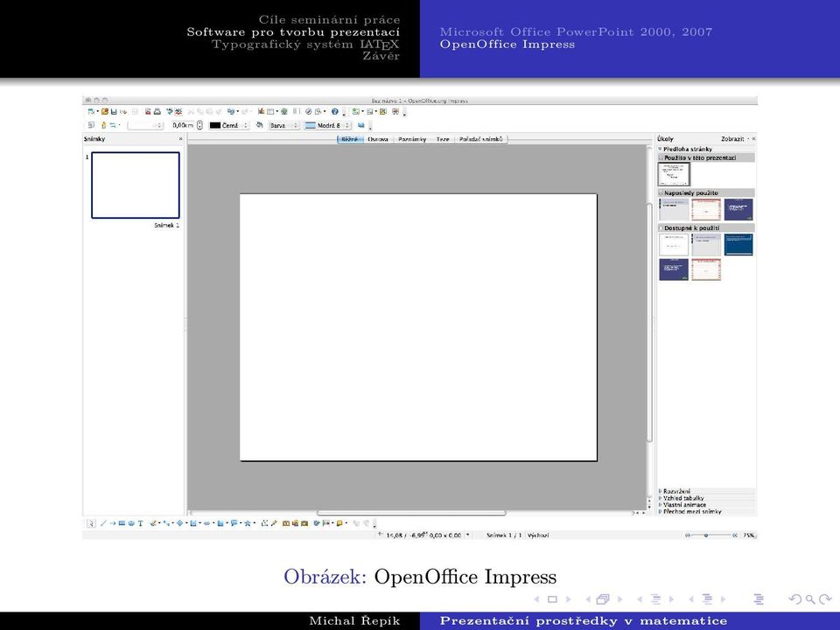Click the Print printer icon
The width and height of the screenshot is (840, 630).
[x=157, y=111]
